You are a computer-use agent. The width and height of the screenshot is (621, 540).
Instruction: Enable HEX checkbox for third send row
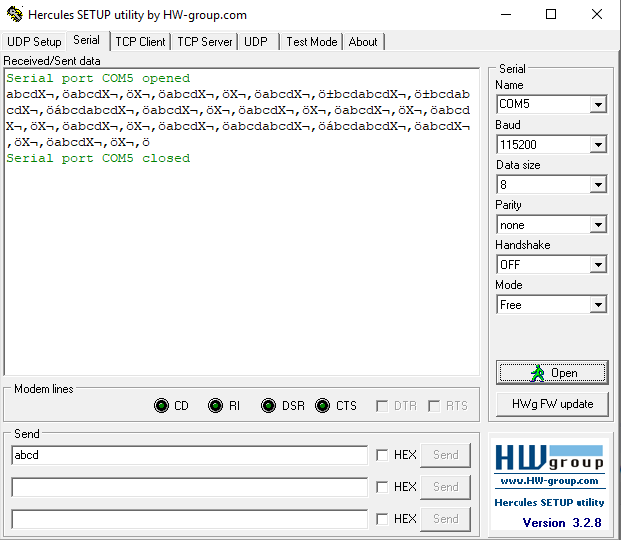click(382, 519)
